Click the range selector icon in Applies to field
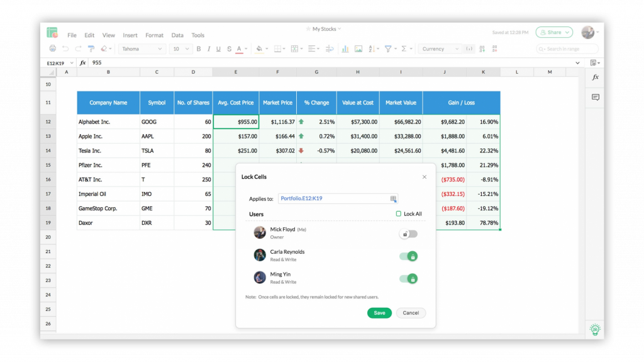 click(393, 199)
